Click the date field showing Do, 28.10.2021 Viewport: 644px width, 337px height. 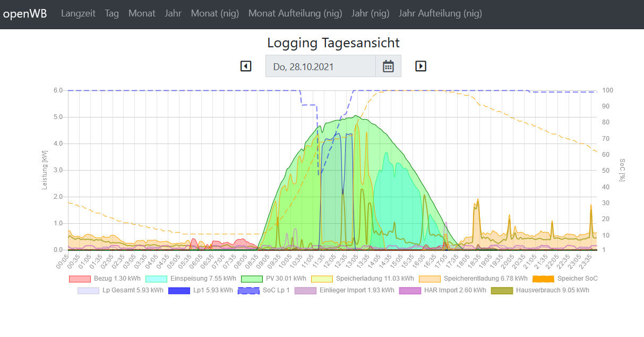[321, 66]
